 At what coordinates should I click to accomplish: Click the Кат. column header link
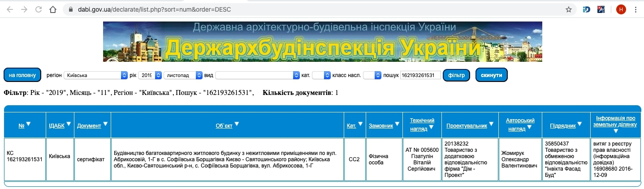coord(351,126)
